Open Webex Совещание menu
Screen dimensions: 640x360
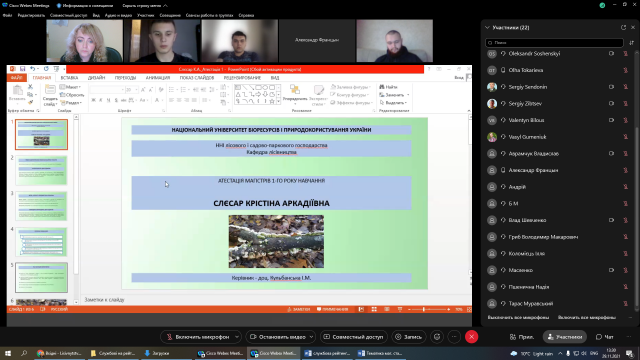tap(170, 16)
